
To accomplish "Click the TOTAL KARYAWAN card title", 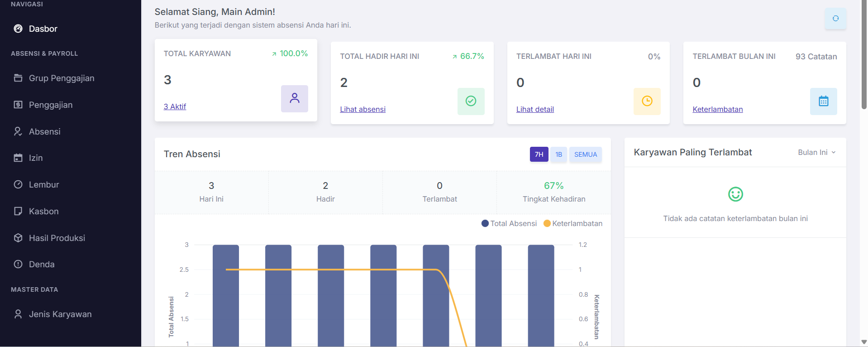I will (197, 53).
